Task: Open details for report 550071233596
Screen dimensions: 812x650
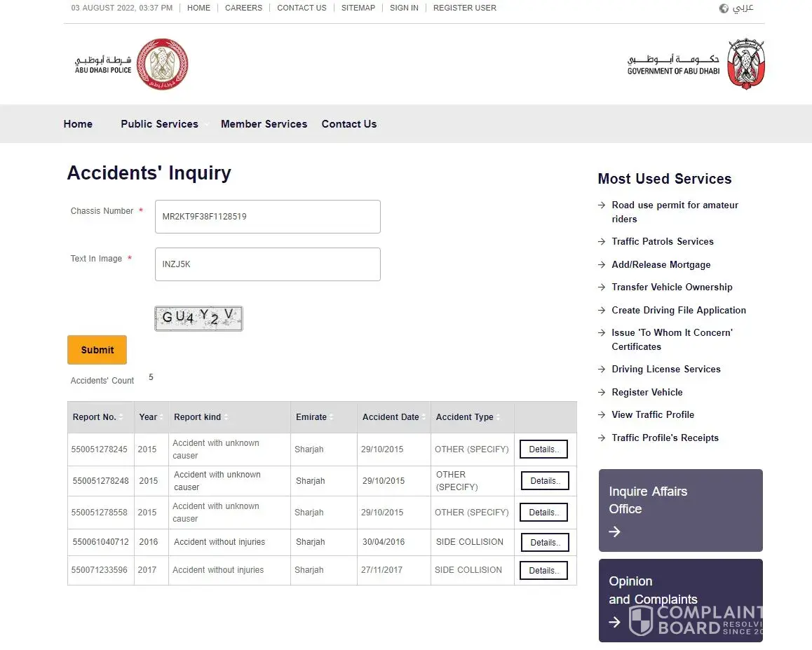Action: coord(543,570)
